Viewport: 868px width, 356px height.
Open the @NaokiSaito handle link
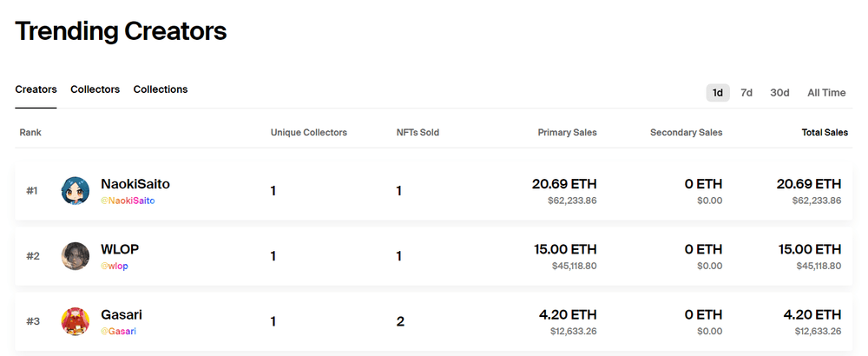pos(128,201)
